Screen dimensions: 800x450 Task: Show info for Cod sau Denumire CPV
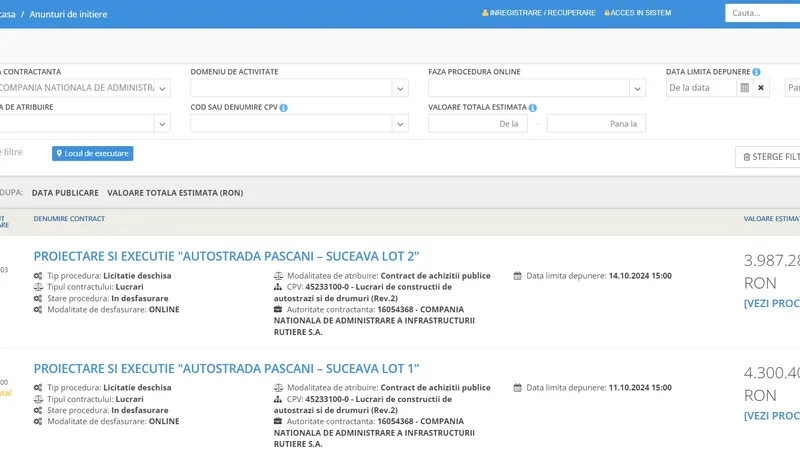click(284, 108)
